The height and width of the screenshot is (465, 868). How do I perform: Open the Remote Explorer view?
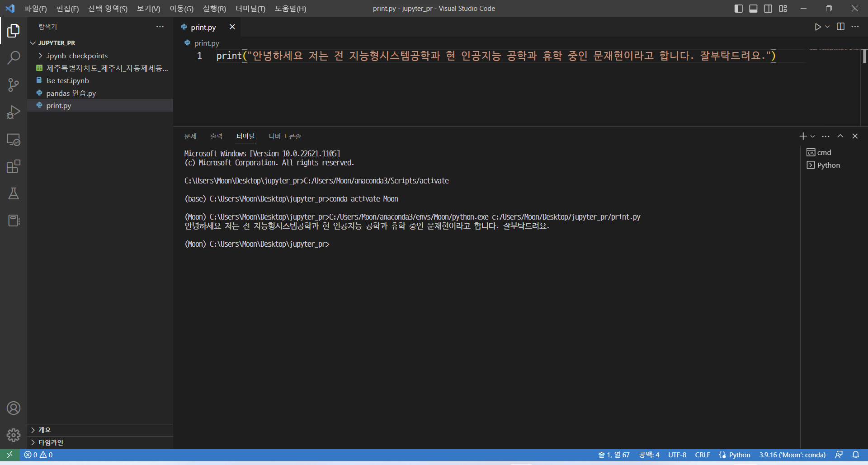(x=14, y=140)
